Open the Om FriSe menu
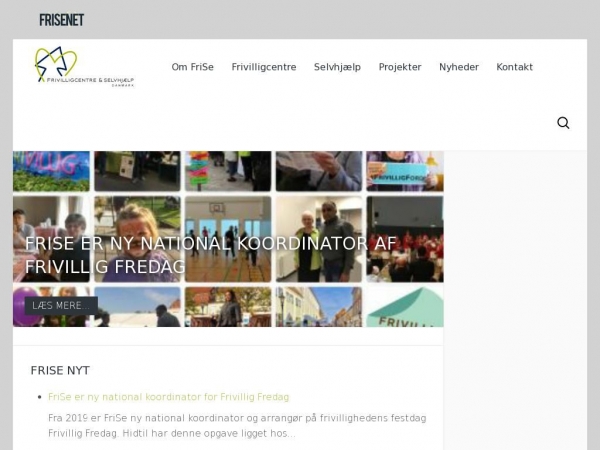This screenshot has width=600, height=450. pos(192,67)
